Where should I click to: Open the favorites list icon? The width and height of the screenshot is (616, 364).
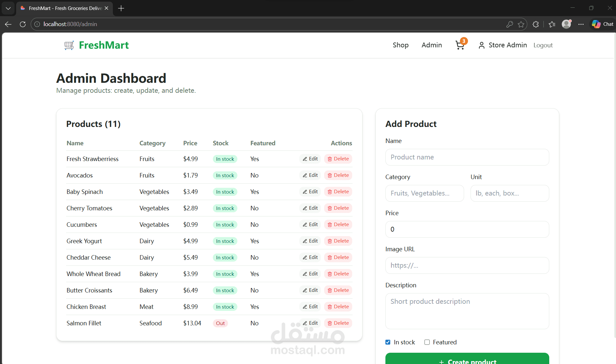coord(552,24)
